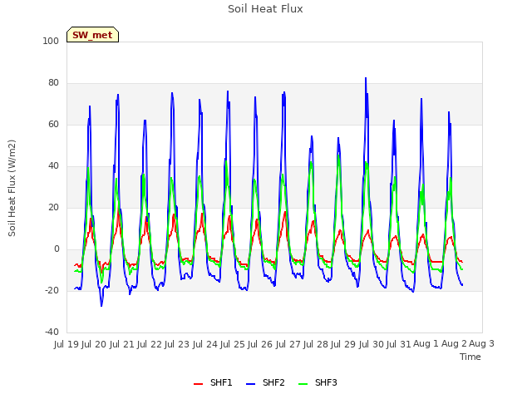Image resolution: width=532 pixels, height=399 pixels.
Task: Click the Jul 19 x-axis date label
Action: click(66, 344)
